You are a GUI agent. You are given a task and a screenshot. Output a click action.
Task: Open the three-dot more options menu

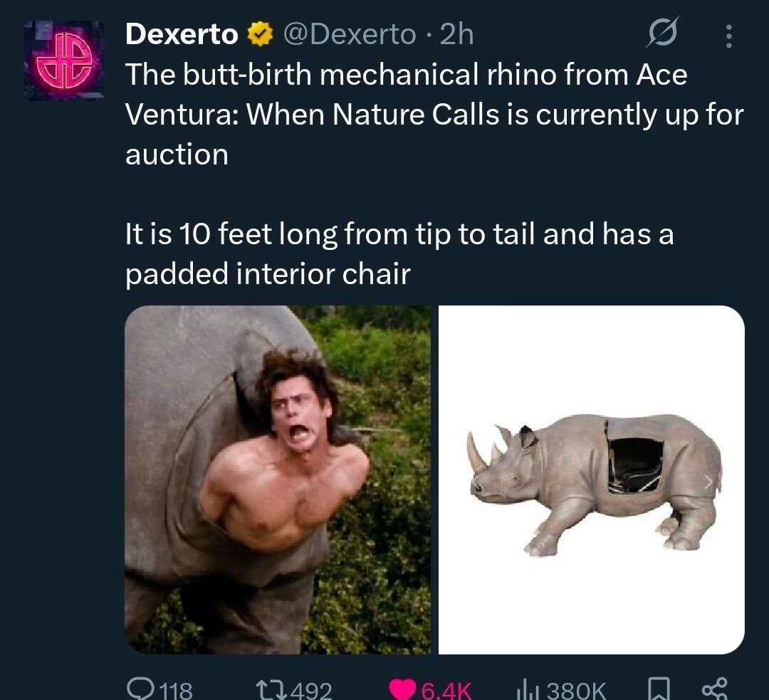click(728, 36)
